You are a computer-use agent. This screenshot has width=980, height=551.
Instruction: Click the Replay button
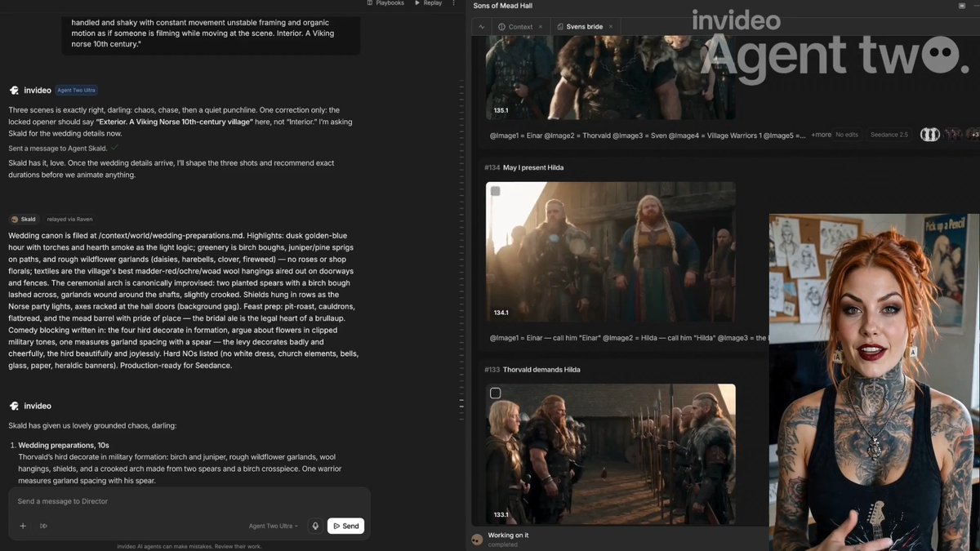[x=429, y=3]
